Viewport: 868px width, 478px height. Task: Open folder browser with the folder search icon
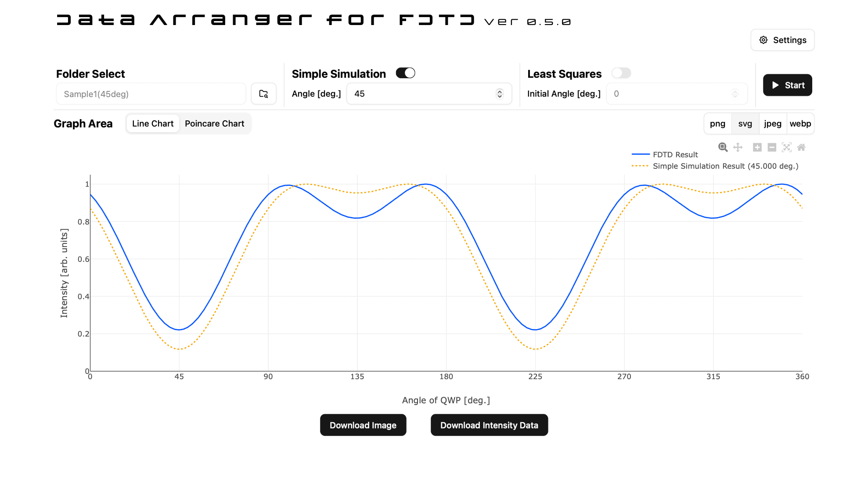(263, 94)
